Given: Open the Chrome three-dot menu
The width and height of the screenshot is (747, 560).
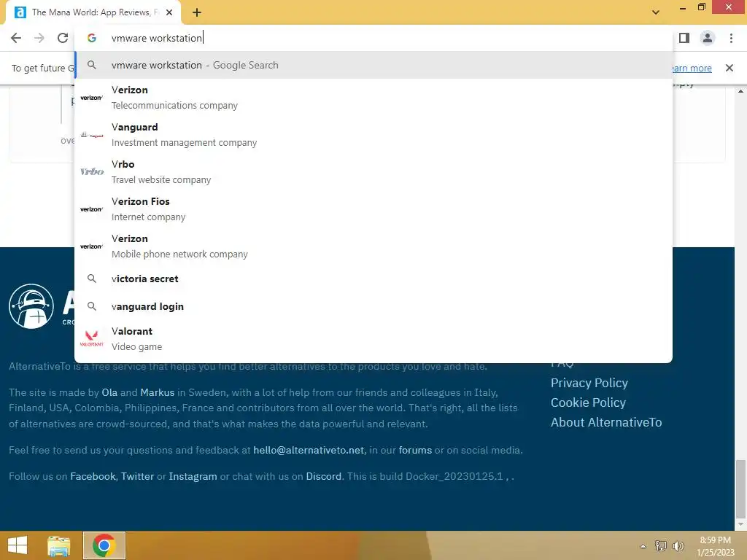Looking at the screenshot, I should (731, 38).
